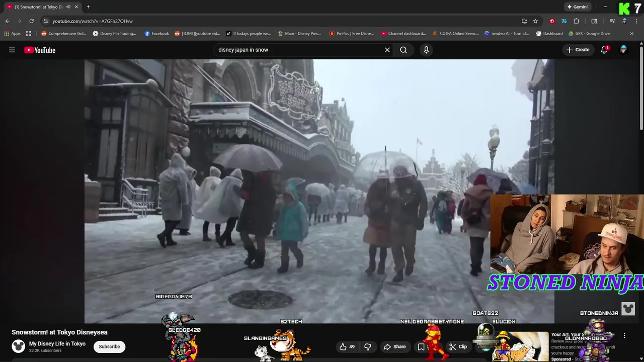Open the YouTube account avatar menu
644x362 pixels.
coord(623,50)
